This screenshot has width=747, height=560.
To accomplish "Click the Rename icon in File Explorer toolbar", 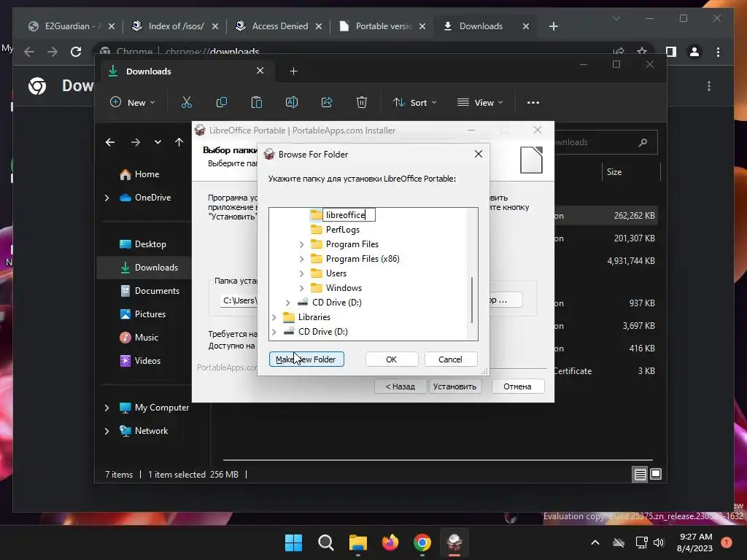I will pyautogui.click(x=292, y=102).
